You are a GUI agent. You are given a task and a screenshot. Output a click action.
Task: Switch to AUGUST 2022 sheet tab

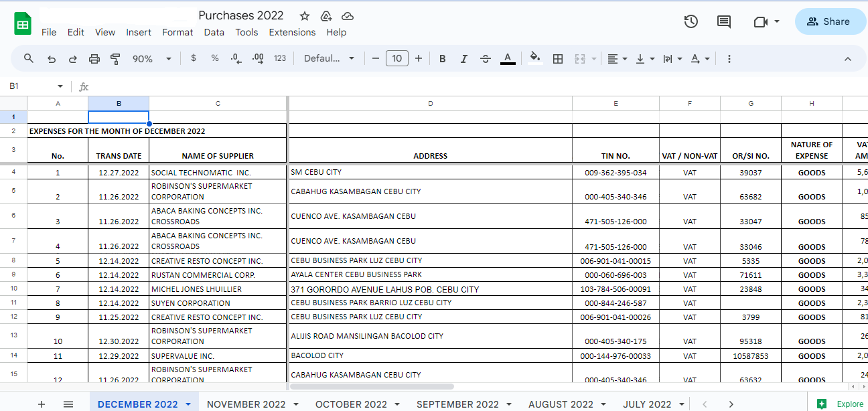coord(561,404)
